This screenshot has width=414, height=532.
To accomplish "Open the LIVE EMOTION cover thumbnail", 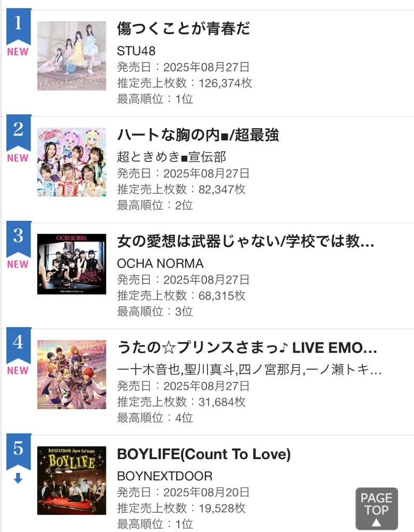I will (x=72, y=375).
